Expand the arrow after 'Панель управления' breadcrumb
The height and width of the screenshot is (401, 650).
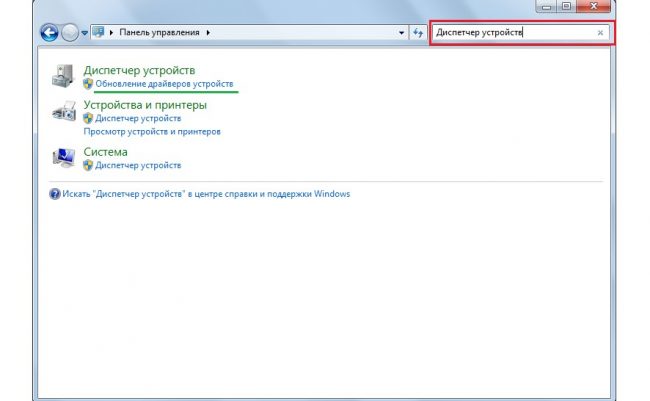(208, 33)
